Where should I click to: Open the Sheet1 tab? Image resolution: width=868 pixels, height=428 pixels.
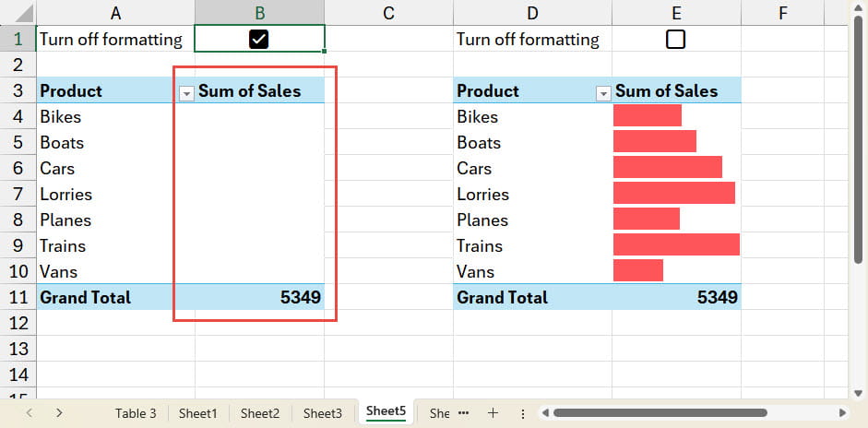[x=197, y=413]
